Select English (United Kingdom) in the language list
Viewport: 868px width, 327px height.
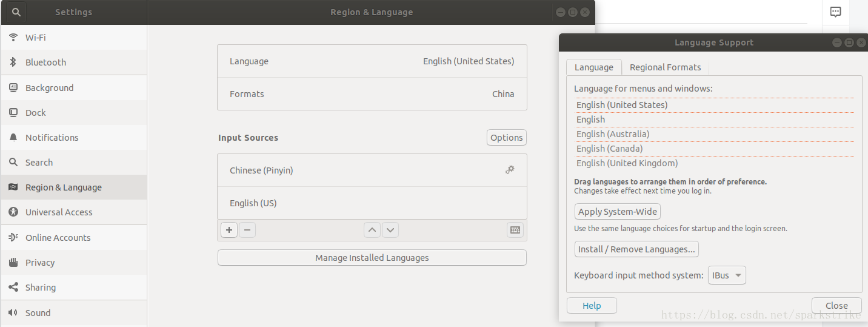(714, 163)
